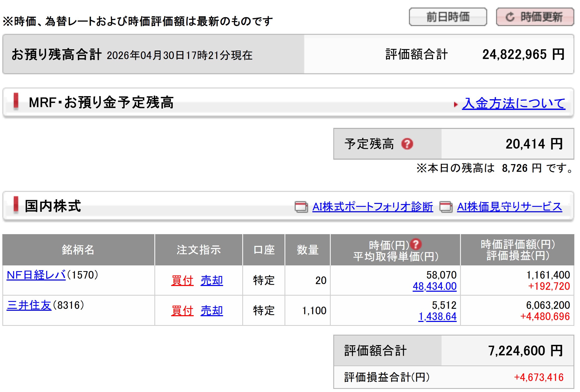Open the AI株式ポートフォリオ診断 link
580x392 pixels.
coord(373,207)
